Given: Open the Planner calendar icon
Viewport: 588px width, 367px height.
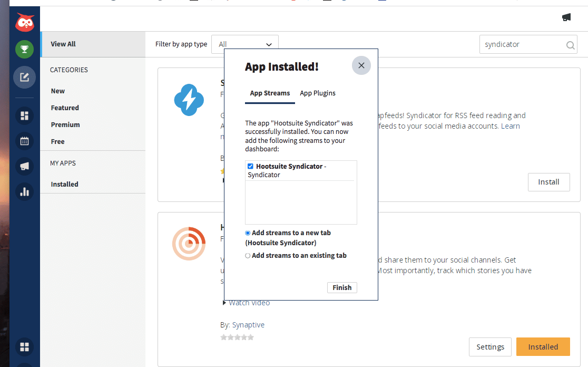Looking at the screenshot, I should [x=24, y=141].
